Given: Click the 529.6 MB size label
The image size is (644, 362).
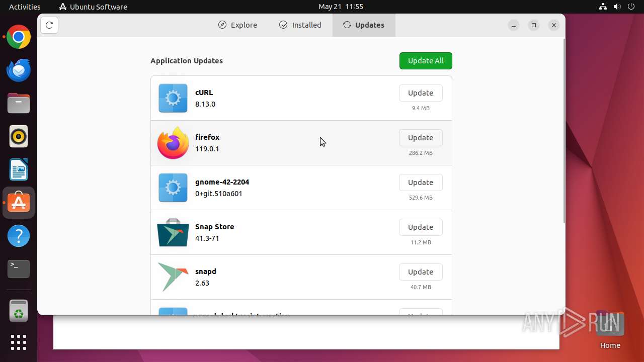Looking at the screenshot, I should (x=421, y=198).
